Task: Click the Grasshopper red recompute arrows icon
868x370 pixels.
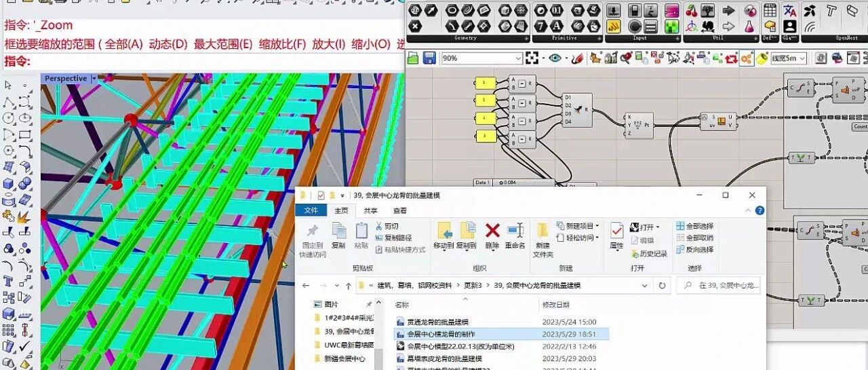Action: [x=731, y=59]
